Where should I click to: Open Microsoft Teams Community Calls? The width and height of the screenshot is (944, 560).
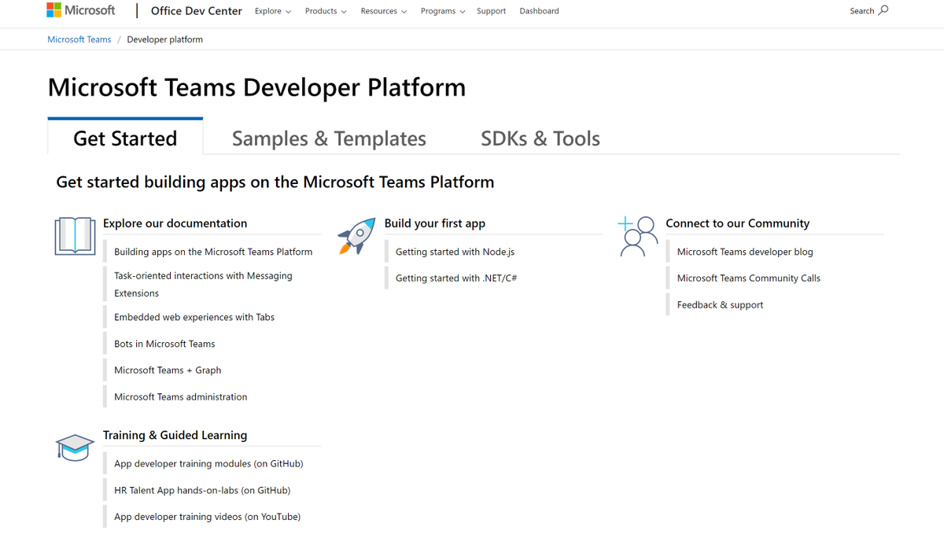(x=749, y=278)
